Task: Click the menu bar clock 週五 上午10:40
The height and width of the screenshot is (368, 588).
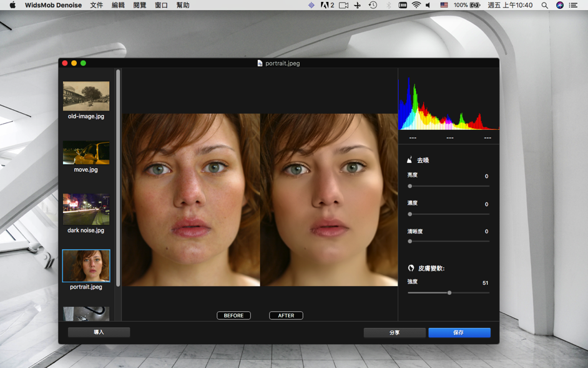Action: (510, 5)
